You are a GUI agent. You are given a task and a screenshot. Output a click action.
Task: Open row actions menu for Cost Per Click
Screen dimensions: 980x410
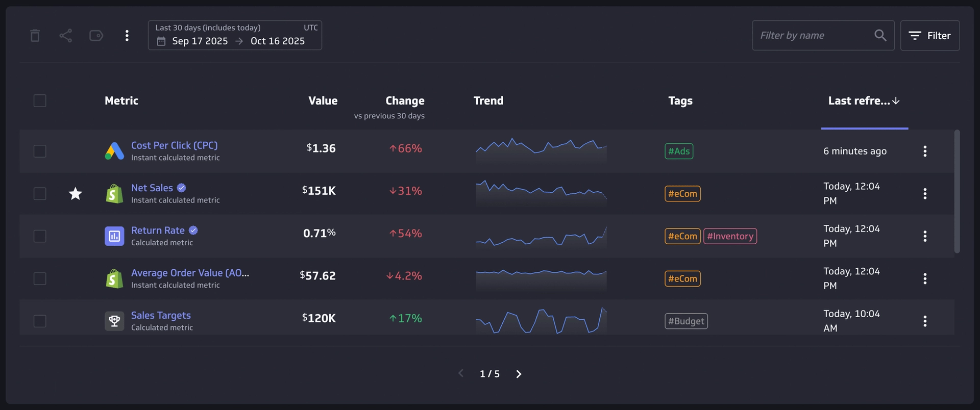[x=924, y=151]
